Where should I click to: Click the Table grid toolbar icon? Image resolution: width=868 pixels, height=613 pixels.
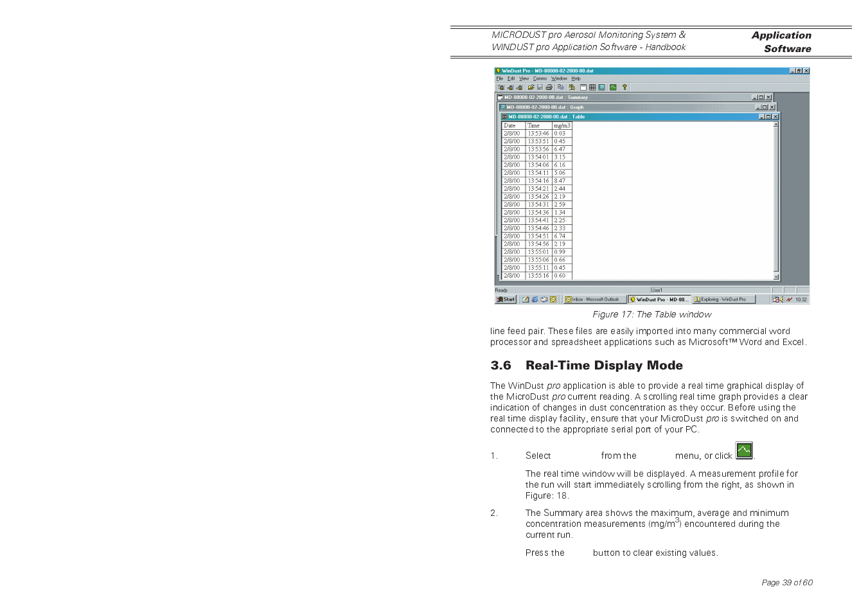(x=592, y=87)
